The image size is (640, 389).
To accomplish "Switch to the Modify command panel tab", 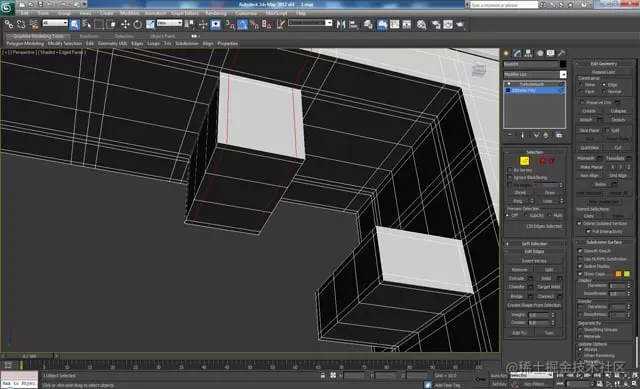I will pos(517,53).
